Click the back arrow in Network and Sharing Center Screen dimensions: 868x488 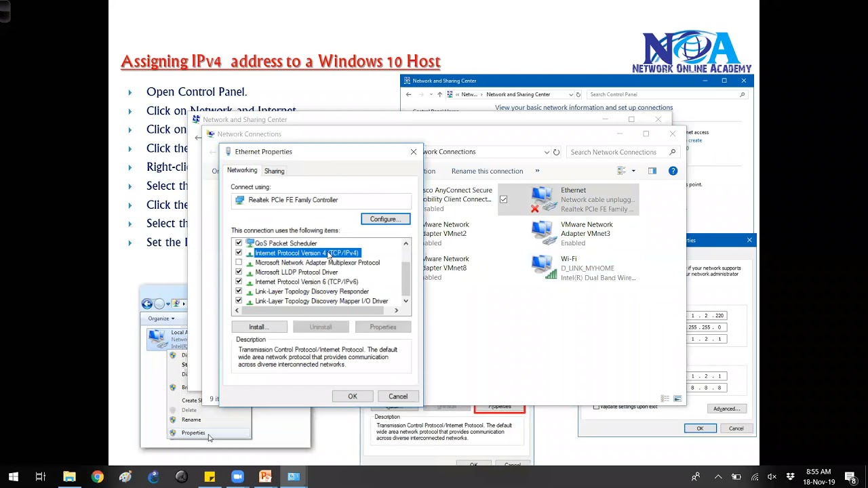[408, 94]
